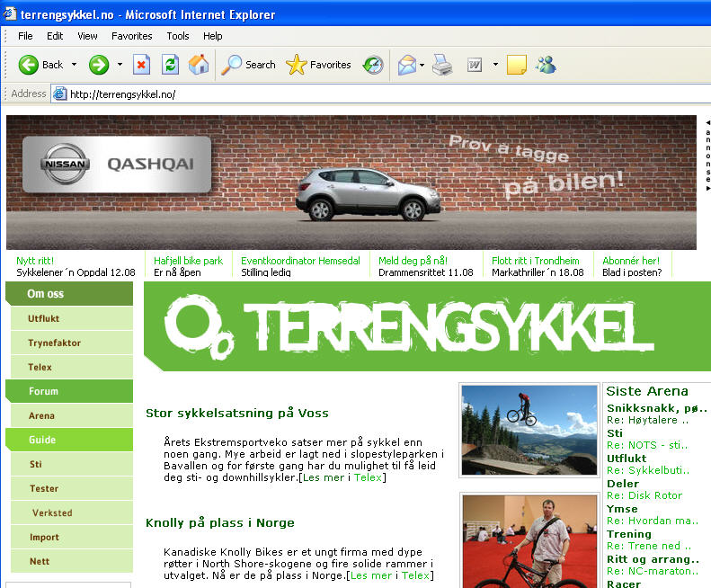The width and height of the screenshot is (711, 588).
Task: Open the Home page icon
Action: pos(198,65)
